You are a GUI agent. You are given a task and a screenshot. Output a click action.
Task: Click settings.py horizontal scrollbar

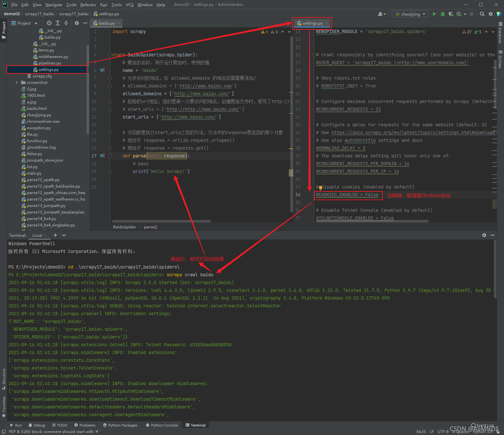coord(372,221)
